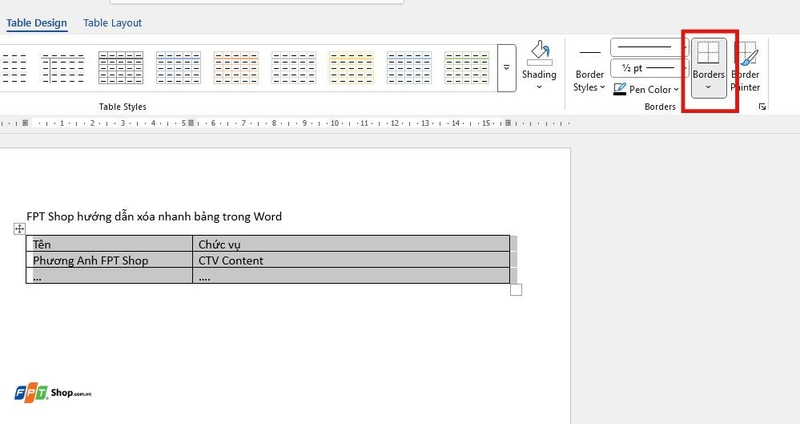Apply plain table style with vertical line

coord(63,67)
